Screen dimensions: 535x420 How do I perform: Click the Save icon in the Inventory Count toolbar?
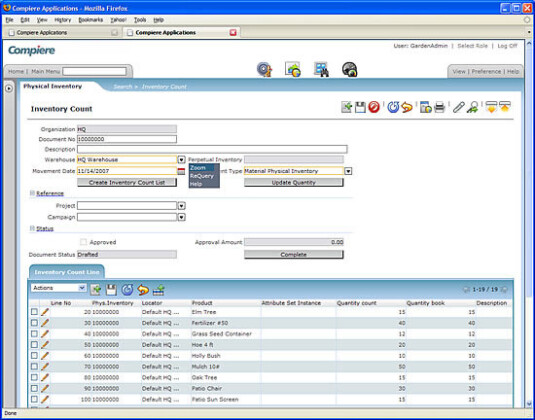tap(360, 107)
